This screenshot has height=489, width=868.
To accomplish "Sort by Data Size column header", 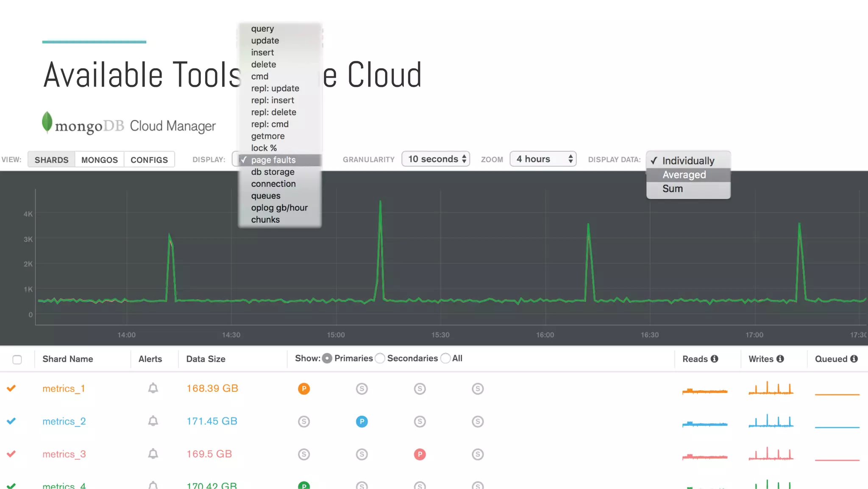I will pos(206,359).
